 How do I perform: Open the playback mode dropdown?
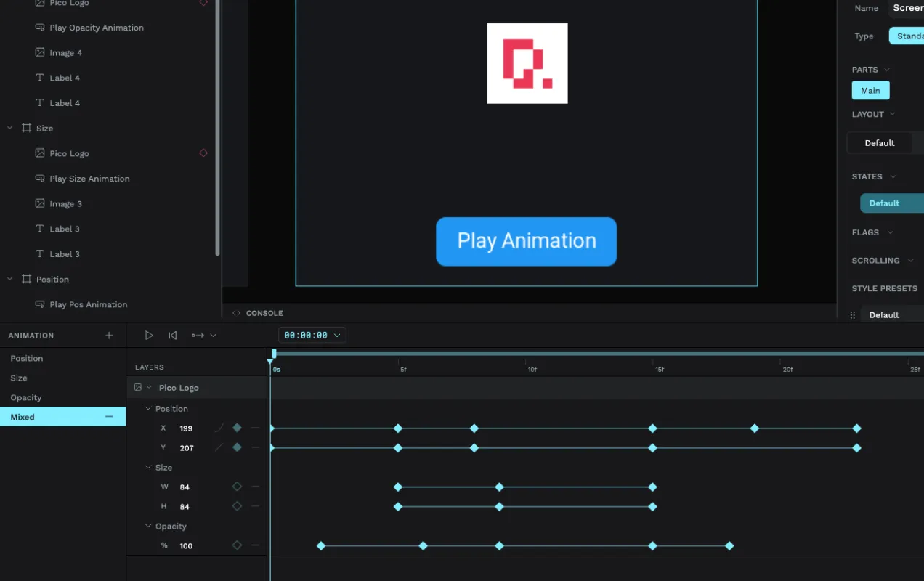click(204, 336)
